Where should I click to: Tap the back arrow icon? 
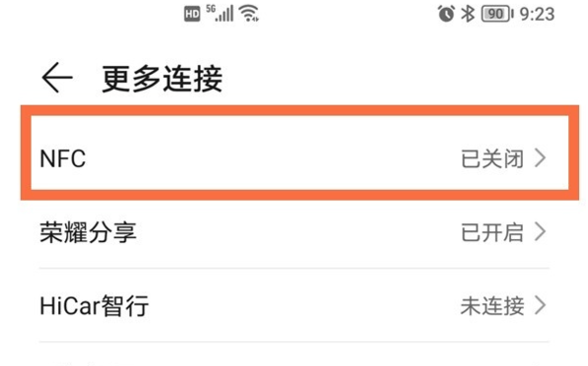point(57,78)
